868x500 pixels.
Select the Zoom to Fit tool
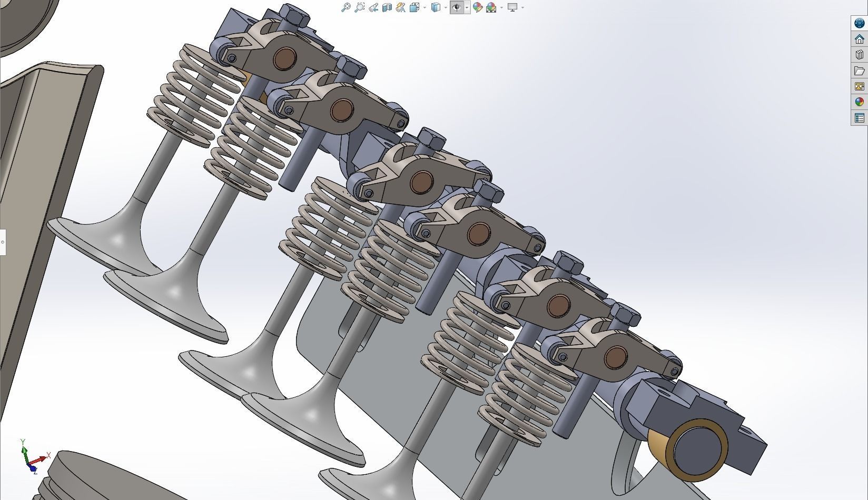tap(346, 7)
